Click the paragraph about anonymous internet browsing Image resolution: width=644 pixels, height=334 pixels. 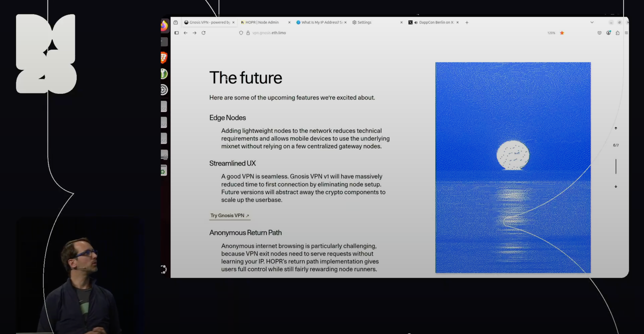[300, 258]
